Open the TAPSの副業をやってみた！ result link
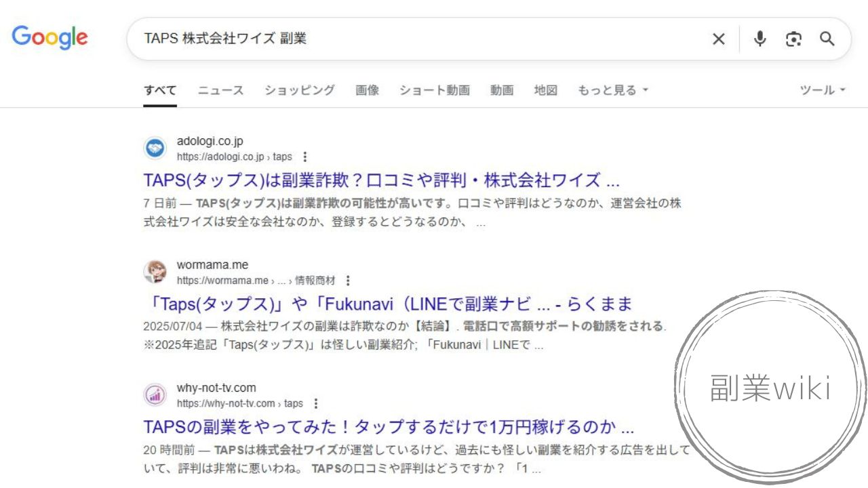 [x=389, y=427]
